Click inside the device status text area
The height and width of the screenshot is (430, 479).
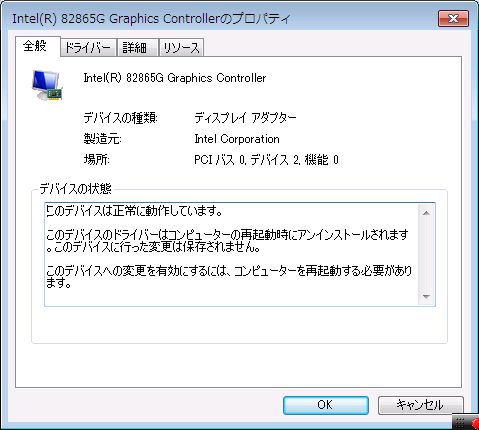tap(231, 254)
